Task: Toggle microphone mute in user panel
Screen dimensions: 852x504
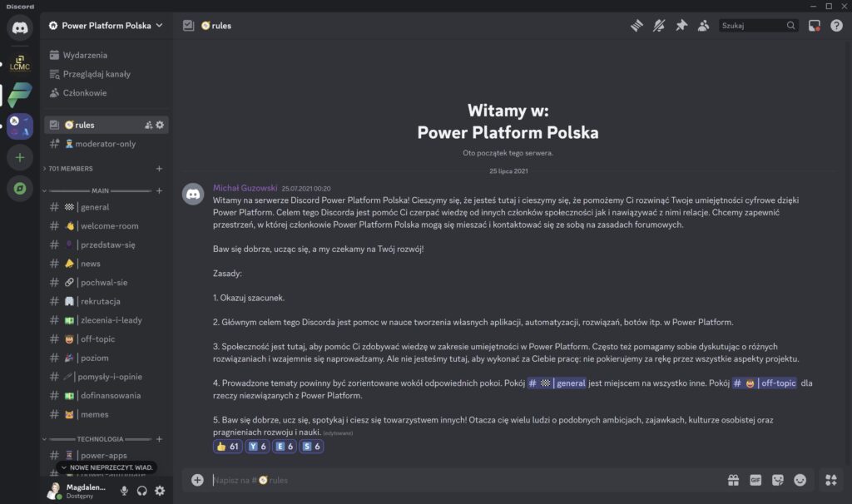Action: coord(124,491)
